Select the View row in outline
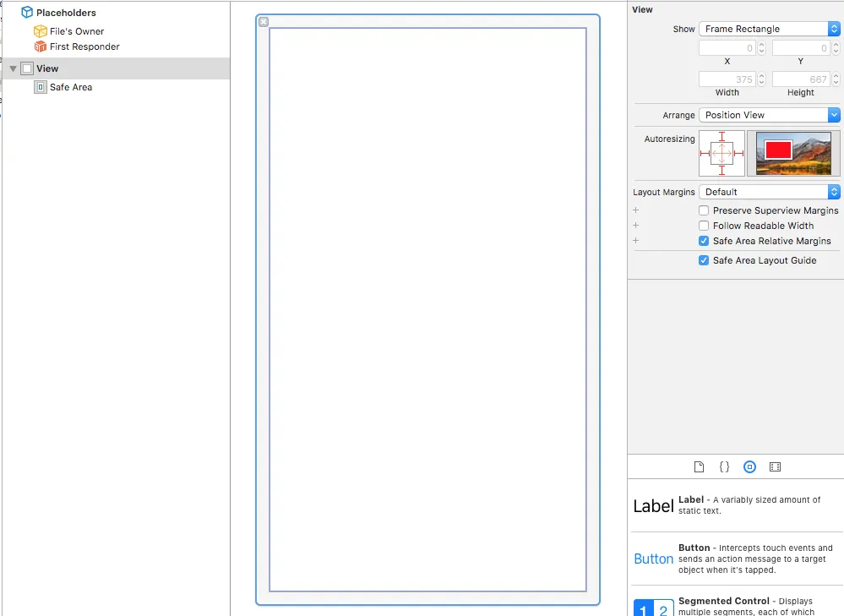Viewport: 844px width, 616px height. (x=116, y=68)
